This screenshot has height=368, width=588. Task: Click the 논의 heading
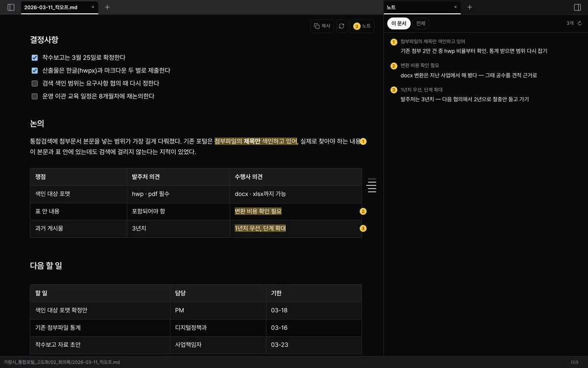pos(37,124)
